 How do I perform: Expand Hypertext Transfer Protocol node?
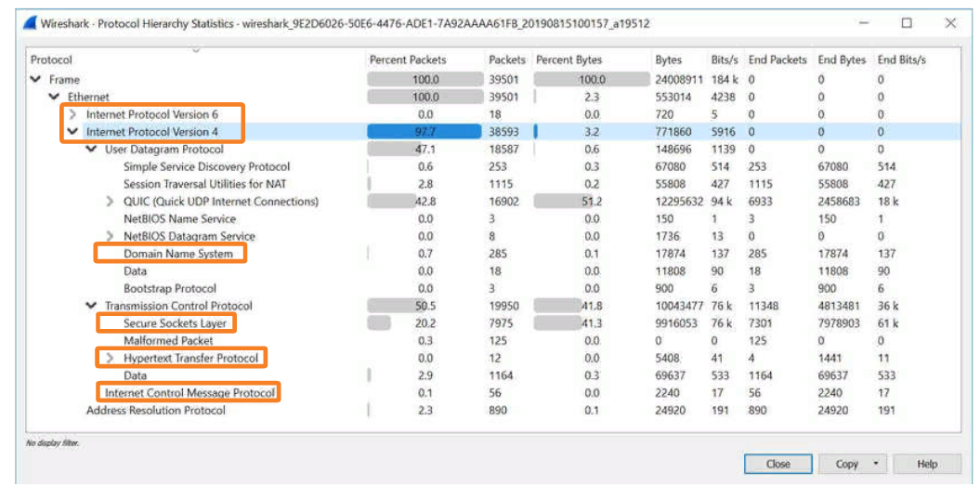(x=110, y=358)
